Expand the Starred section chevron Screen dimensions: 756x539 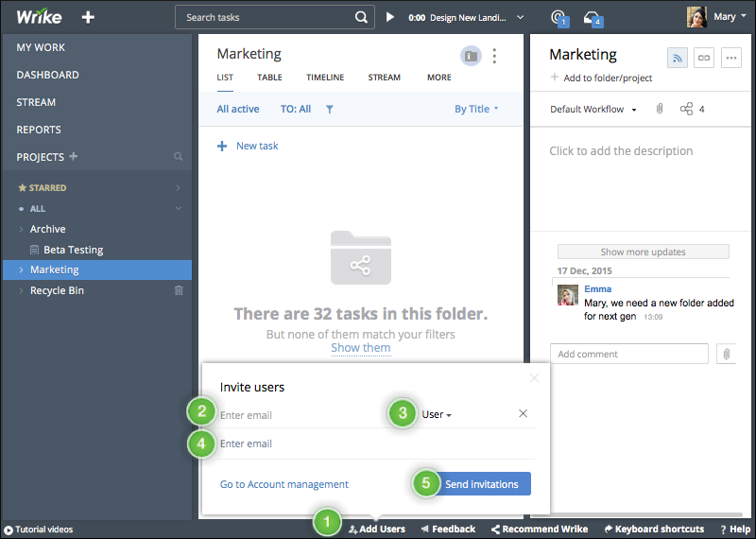[x=179, y=188]
